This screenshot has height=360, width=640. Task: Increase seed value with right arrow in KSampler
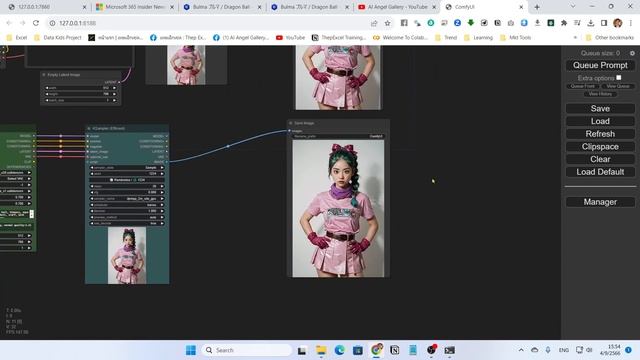click(162, 173)
